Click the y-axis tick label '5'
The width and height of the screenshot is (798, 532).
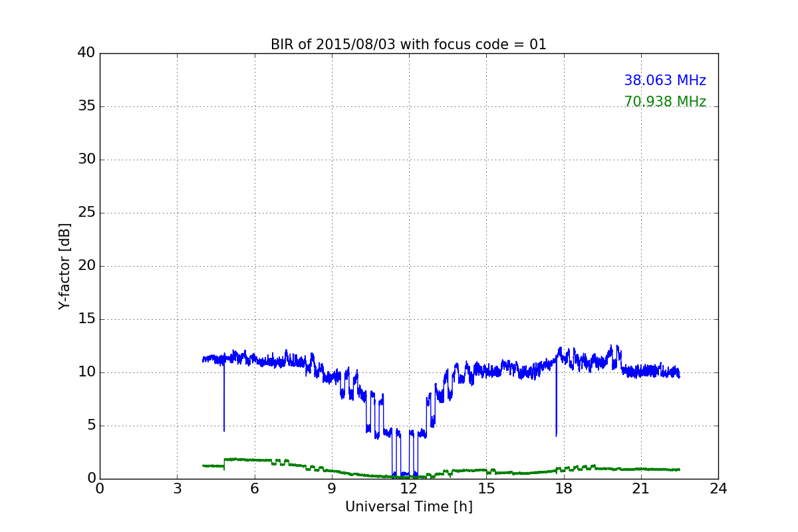click(x=90, y=426)
